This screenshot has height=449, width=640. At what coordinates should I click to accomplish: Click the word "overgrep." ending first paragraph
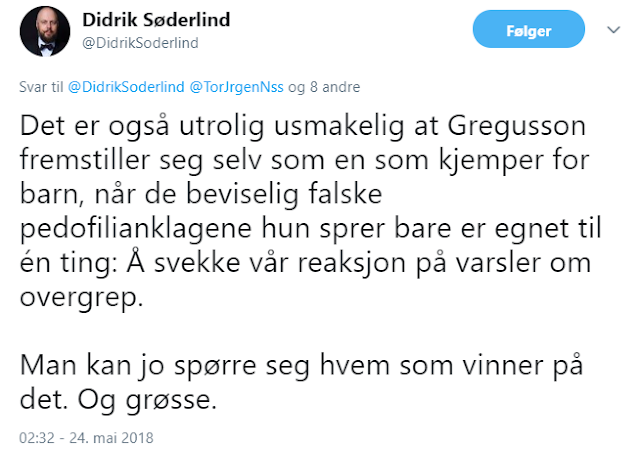pyautogui.click(x=82, y=298)
